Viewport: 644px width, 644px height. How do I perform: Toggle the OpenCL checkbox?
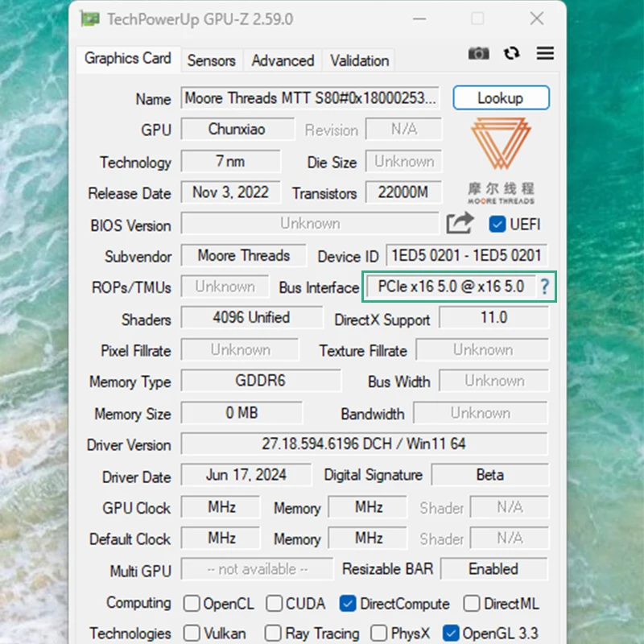[192, 603]
